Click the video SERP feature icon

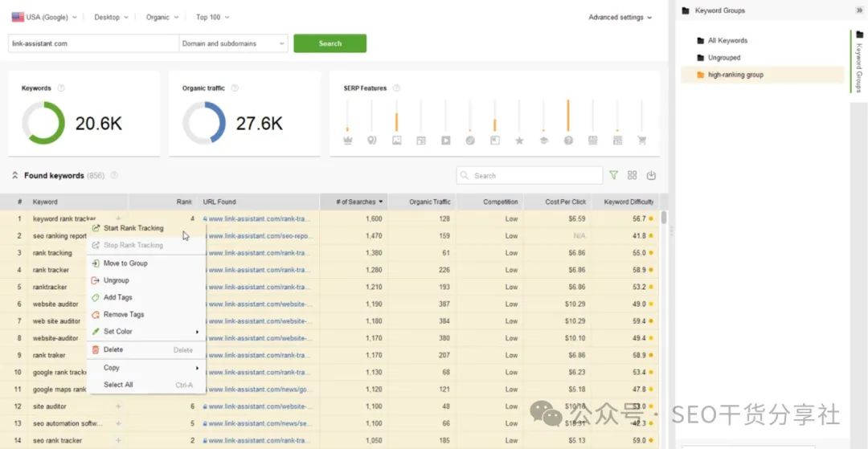click(x=445, y=141)
